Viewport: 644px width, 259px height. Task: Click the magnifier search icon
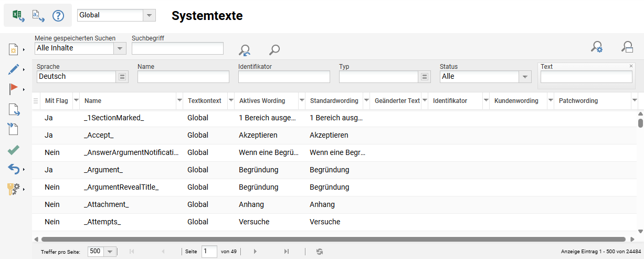point(274,50)
